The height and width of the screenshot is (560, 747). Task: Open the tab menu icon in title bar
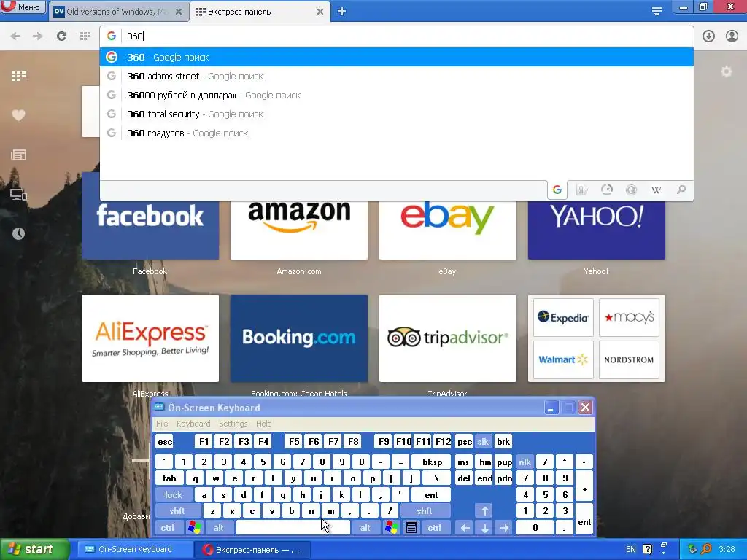pos(657,12)
